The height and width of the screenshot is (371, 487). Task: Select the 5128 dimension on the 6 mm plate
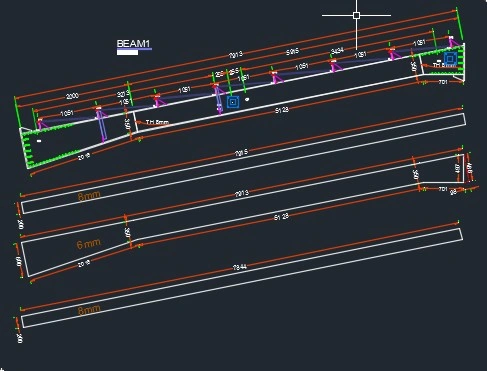click(281, 217)
